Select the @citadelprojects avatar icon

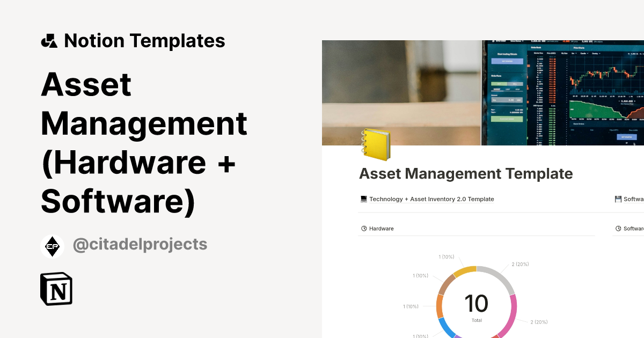point(52,246)
